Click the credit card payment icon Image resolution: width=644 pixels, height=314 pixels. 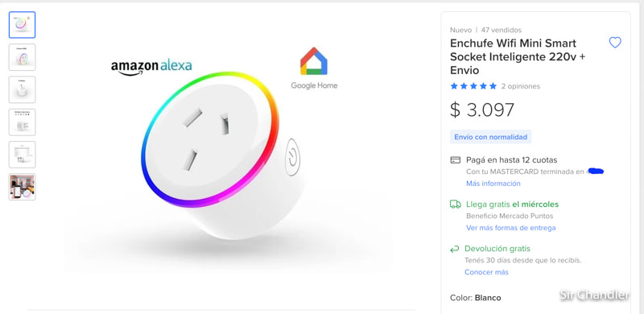[455, 160]
